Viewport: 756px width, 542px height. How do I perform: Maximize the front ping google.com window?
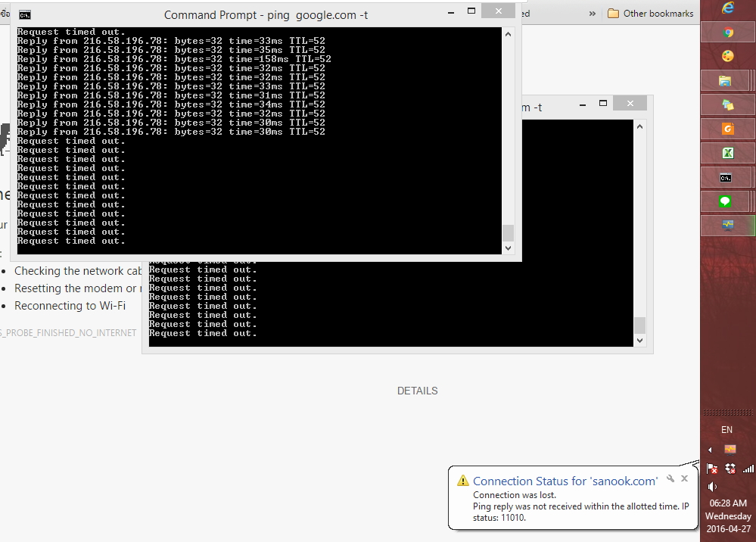471,11
